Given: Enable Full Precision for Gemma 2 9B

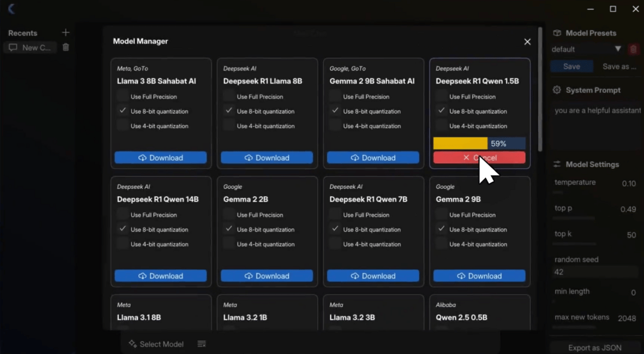Looking at the screenshot, I should [441, 214].
